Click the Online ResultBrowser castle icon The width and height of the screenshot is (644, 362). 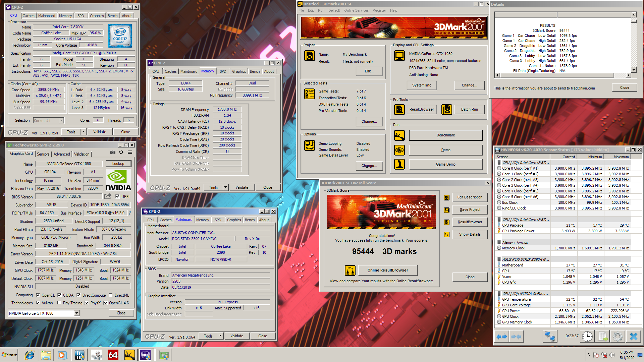350,270
